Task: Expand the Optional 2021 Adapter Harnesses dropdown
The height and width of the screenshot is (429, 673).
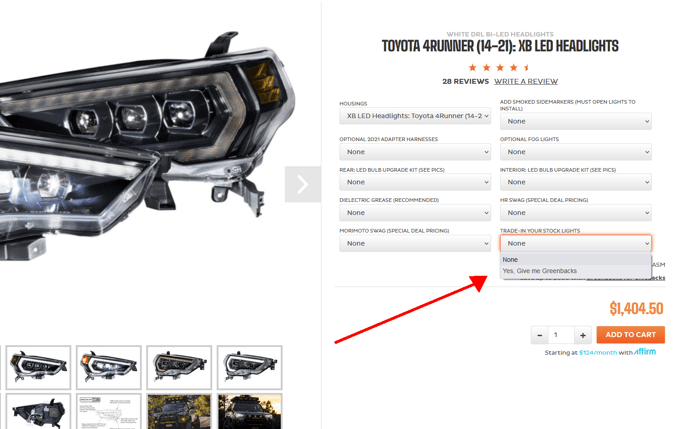Action: point(415,152)
